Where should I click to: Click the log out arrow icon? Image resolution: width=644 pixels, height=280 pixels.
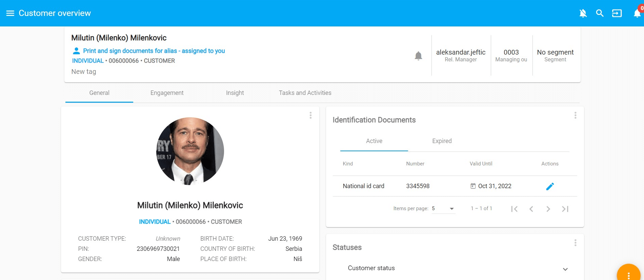click(x=617, y=13)
